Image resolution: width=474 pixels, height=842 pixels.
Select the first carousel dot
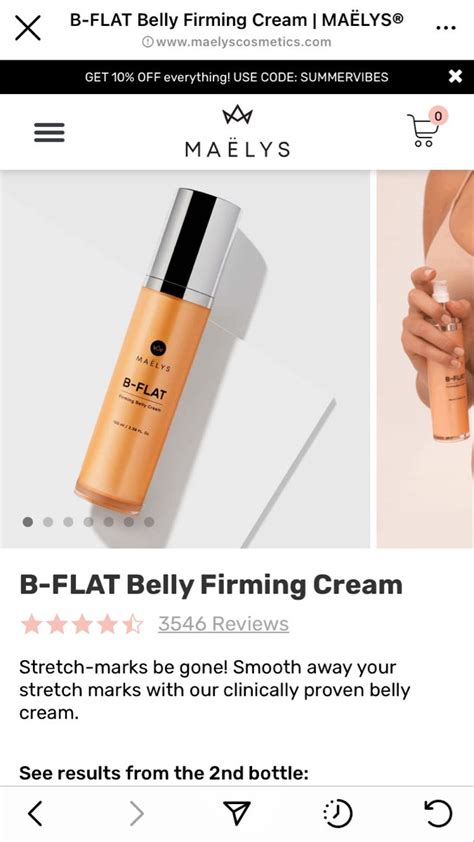coord(28,521)
